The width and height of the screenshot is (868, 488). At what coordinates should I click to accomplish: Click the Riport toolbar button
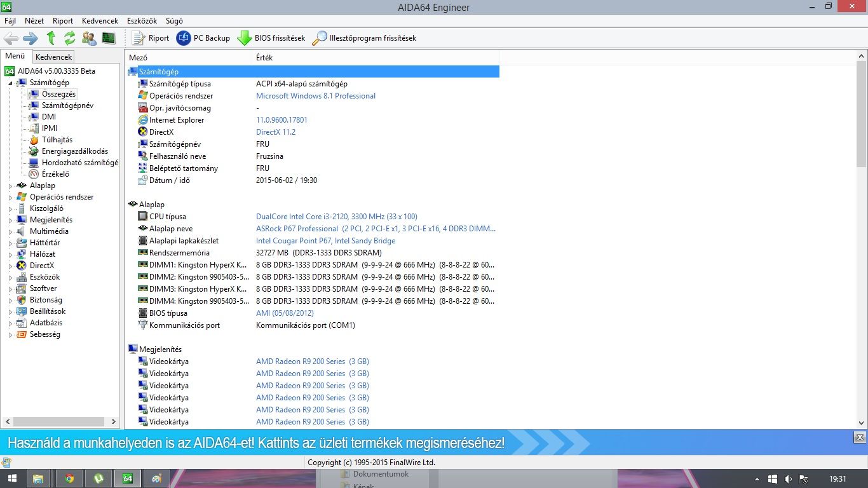point(151,38)
